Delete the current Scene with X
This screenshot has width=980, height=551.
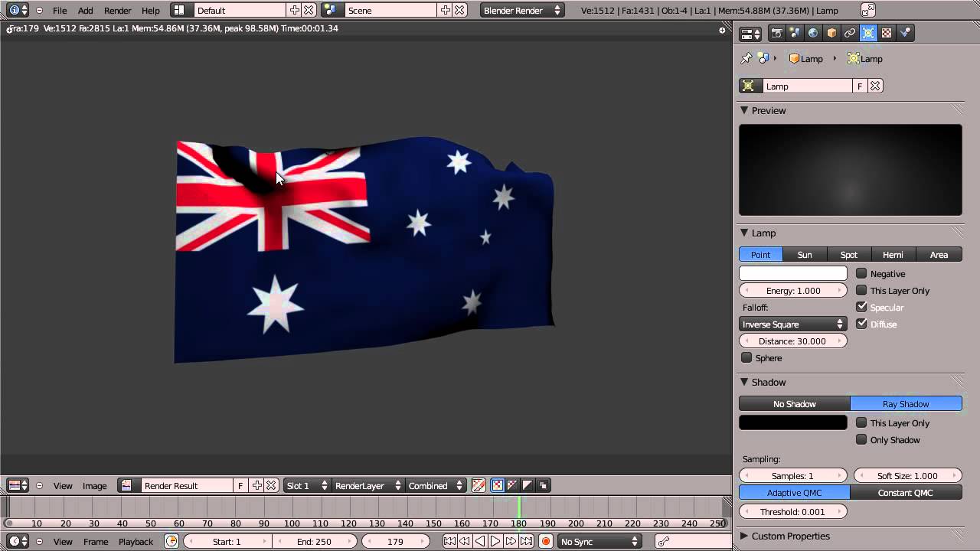click(459, 10)
